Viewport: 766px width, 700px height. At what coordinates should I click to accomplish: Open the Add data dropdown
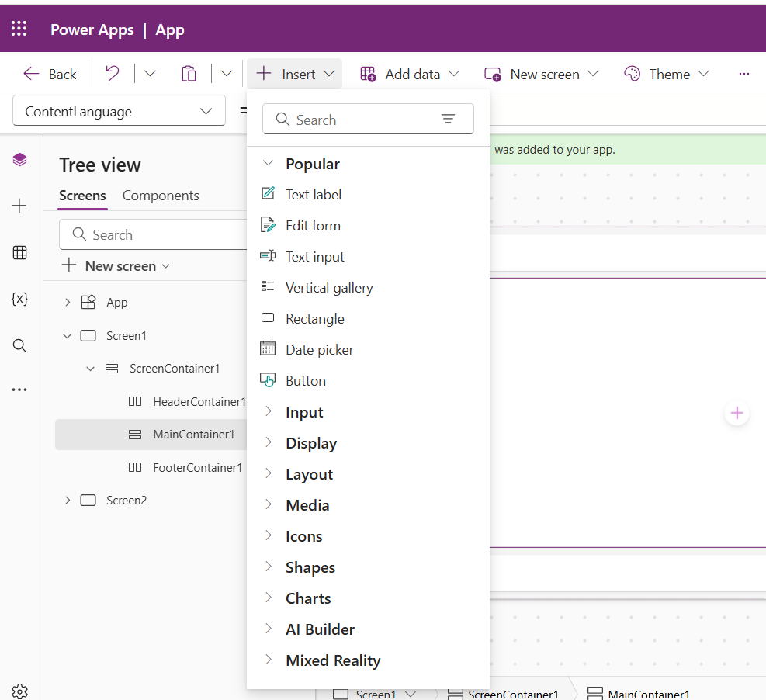click(x=410, y=74)
